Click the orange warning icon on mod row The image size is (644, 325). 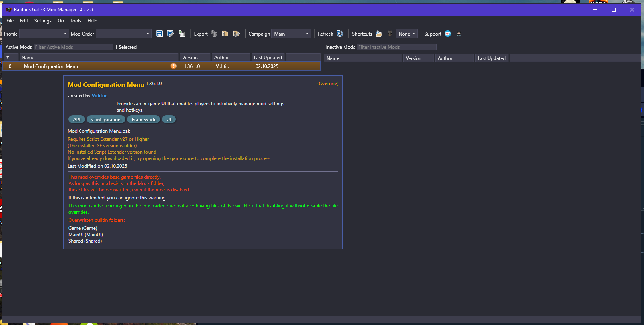coord(173,66)
